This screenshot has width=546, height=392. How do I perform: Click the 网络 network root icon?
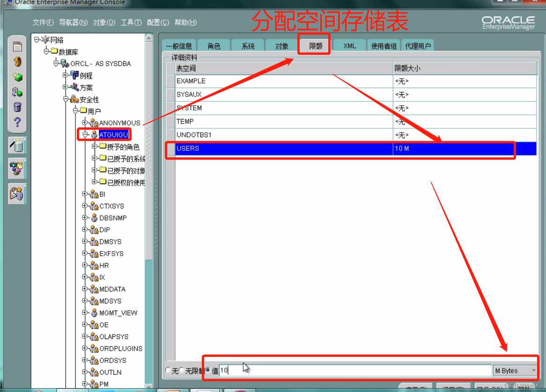coord(45,39)
